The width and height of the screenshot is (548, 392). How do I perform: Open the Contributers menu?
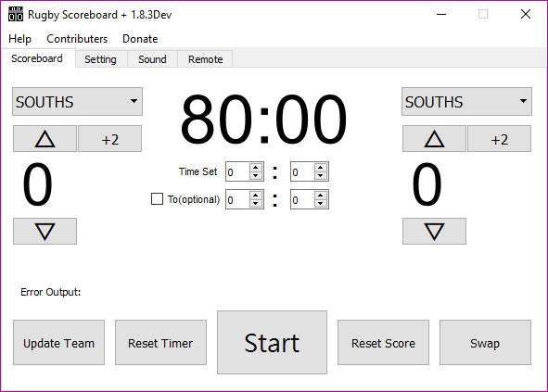tap(77, 39)
